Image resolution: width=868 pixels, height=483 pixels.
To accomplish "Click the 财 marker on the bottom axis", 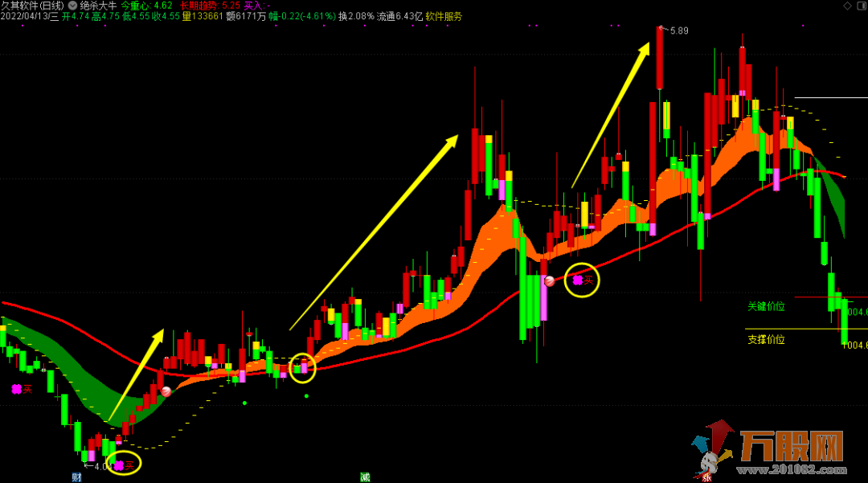I will tap(76, 477).
